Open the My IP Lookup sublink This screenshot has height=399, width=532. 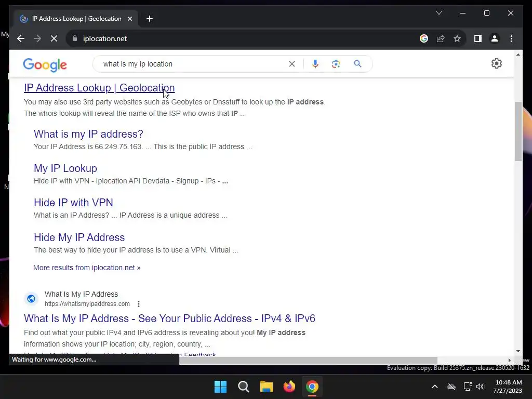click(x=65, y=168)
